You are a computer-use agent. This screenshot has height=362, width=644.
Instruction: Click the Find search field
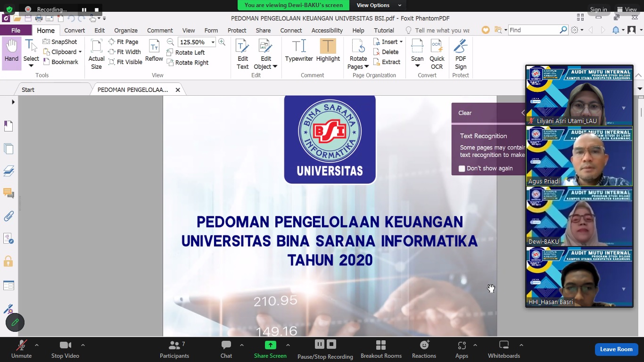[534, 30]
